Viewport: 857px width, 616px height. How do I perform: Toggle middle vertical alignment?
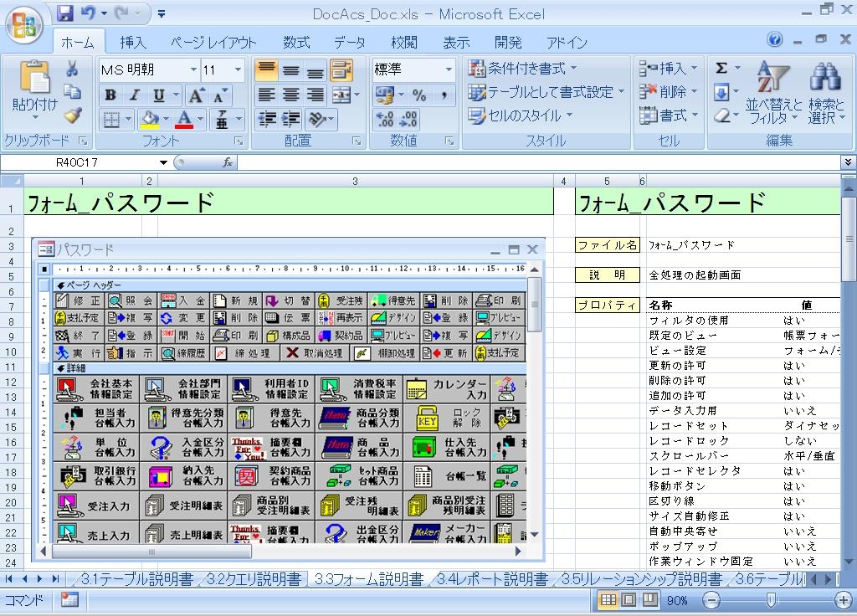pos(290,70)
